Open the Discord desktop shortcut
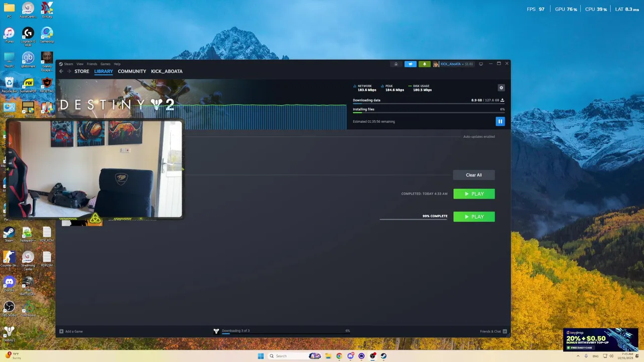 point(9,285)
